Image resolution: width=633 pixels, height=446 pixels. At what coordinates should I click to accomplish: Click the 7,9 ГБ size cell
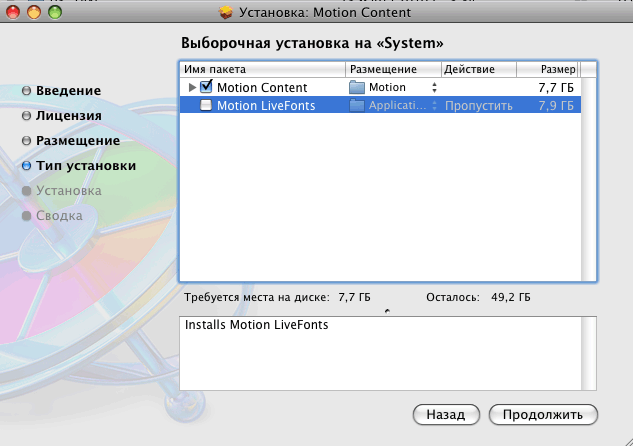pyautogui.click(x=556, y=106)
